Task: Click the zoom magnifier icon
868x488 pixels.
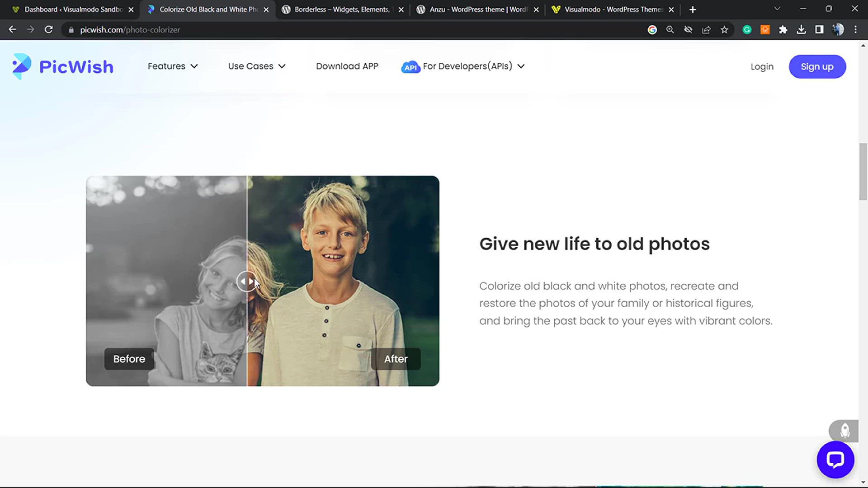Action: (x=670, y=30)
